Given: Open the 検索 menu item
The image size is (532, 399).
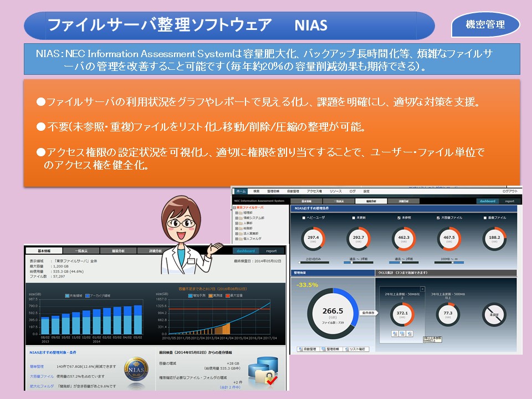Looking at the screenshot, I should tap(257, 191).
